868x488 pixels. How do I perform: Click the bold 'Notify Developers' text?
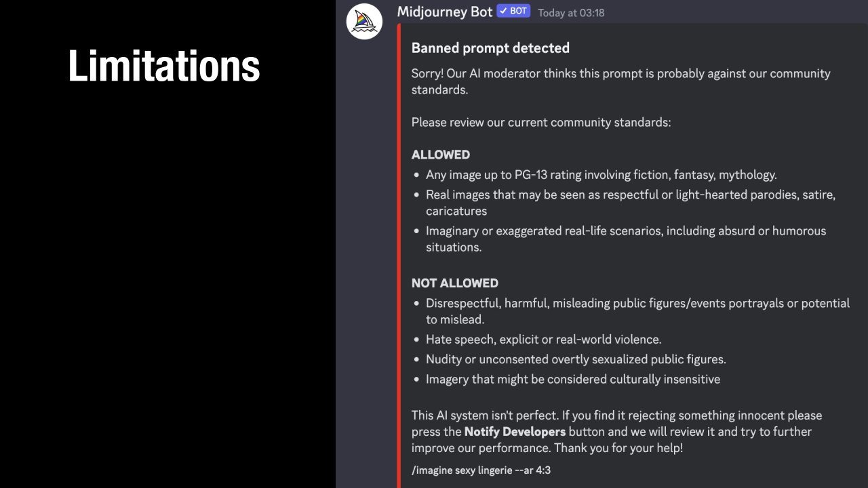[x=515, y=432]
